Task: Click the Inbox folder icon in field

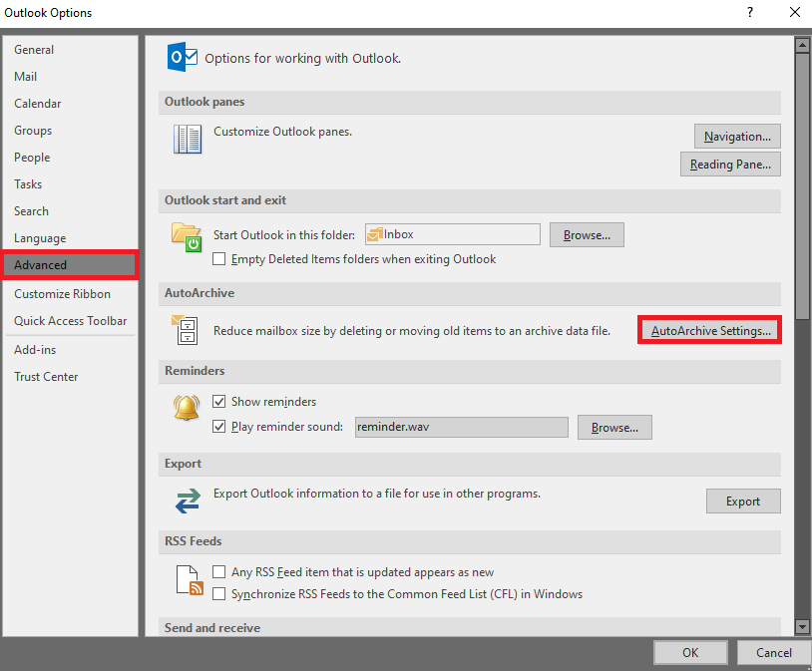Action: pos(374,234)
